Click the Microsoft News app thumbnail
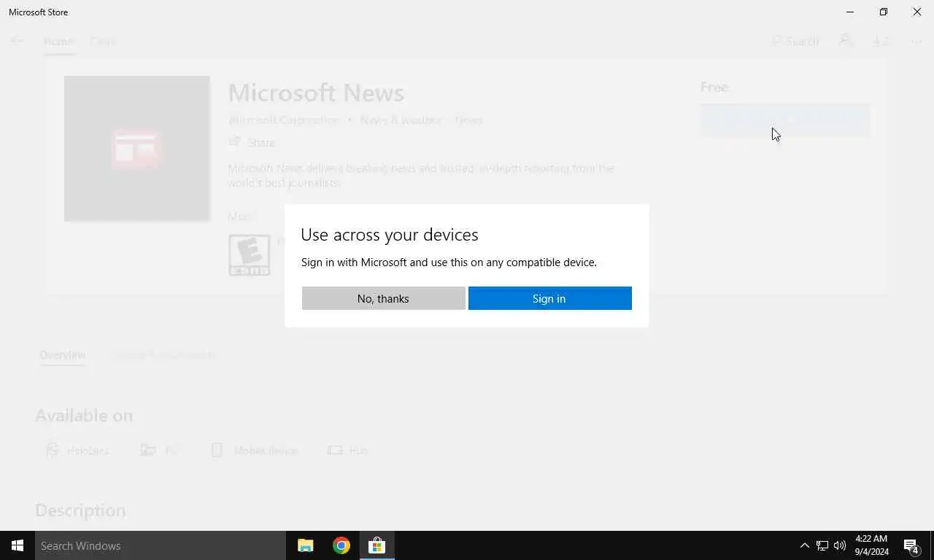 (x=136, y=149)
